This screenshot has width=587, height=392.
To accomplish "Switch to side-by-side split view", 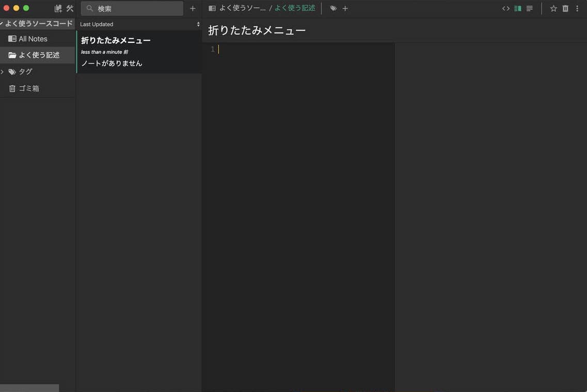I will 518,8.
